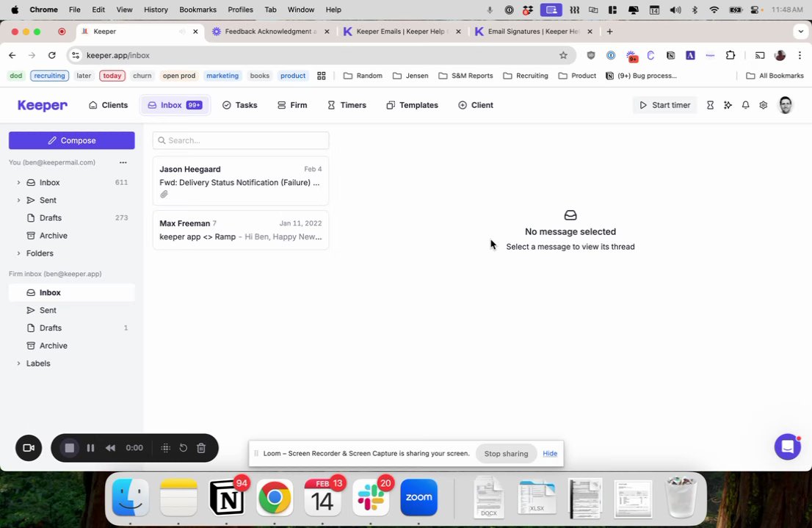Viewport: 812px width, 528px height.
Task: Open the S&M Reports bookmark folder
Action: click(x=465, y=76)
